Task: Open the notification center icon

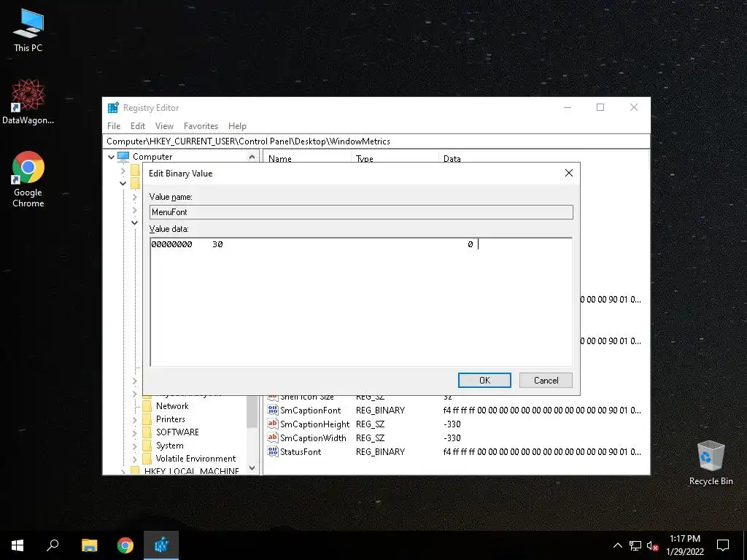Action: (x=723, y=545)
